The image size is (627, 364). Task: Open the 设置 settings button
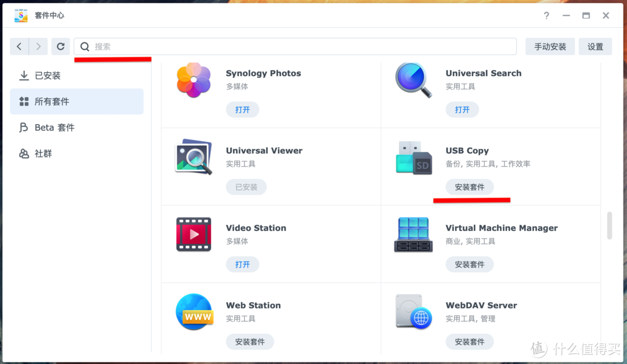(595, 46)
